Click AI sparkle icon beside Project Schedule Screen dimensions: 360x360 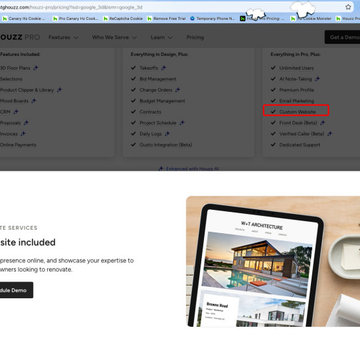pos(181,123)
